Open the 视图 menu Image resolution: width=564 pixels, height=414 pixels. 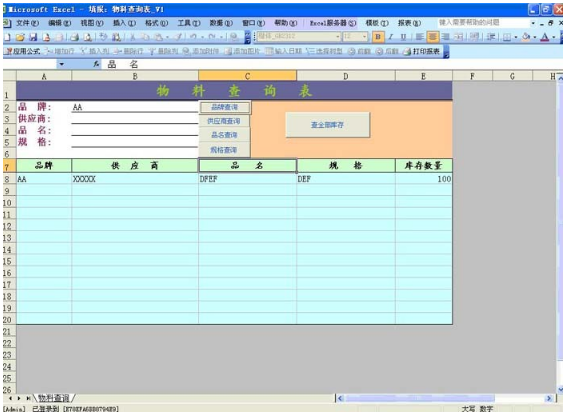(x=92, y=23)
